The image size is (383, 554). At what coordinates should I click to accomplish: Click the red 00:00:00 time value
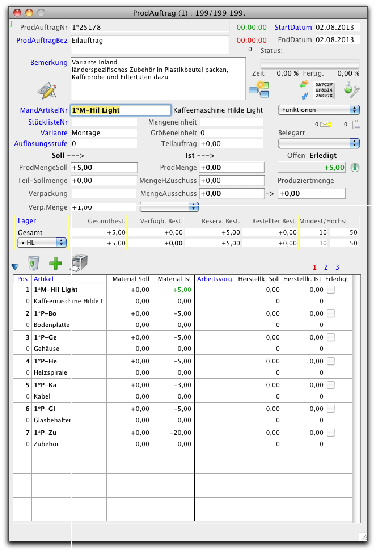[252, 40]
